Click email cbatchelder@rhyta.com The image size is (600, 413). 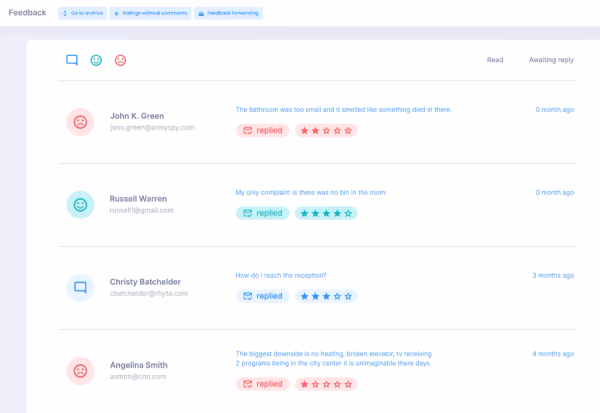click(x=149, y=293)
